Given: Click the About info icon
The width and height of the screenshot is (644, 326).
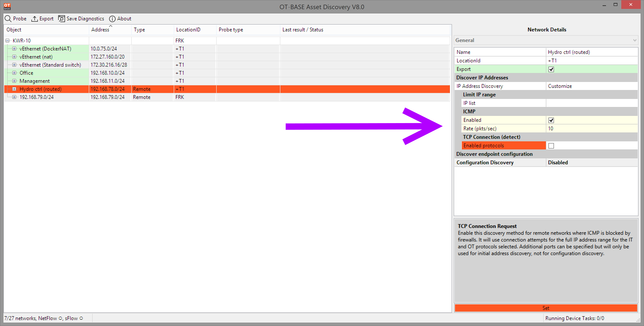Looking at the screenshot, I should tap(112, 19).
